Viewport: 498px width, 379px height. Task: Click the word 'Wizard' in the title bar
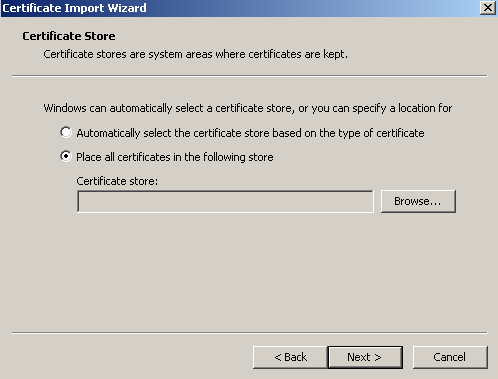click(127, 8)
